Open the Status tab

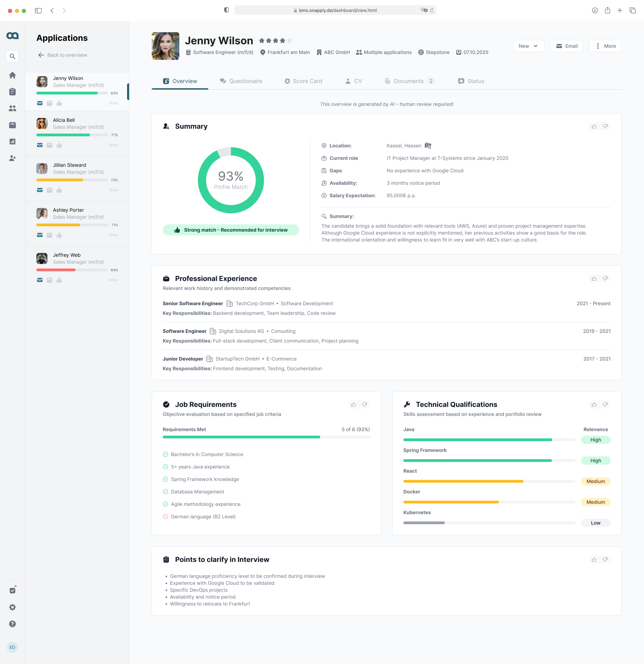tap(471, 81)
